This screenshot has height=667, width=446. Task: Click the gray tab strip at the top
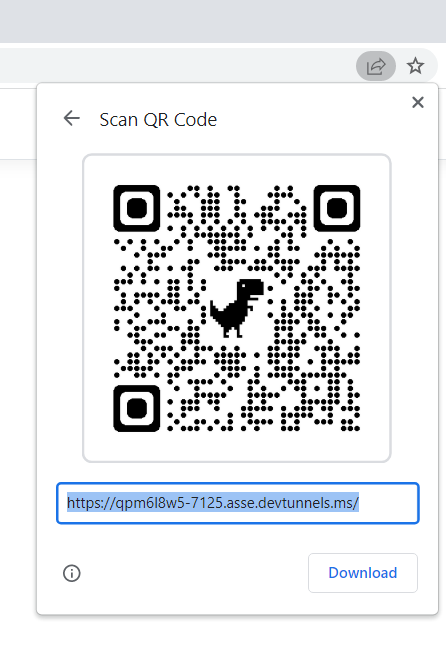[223, 21]
